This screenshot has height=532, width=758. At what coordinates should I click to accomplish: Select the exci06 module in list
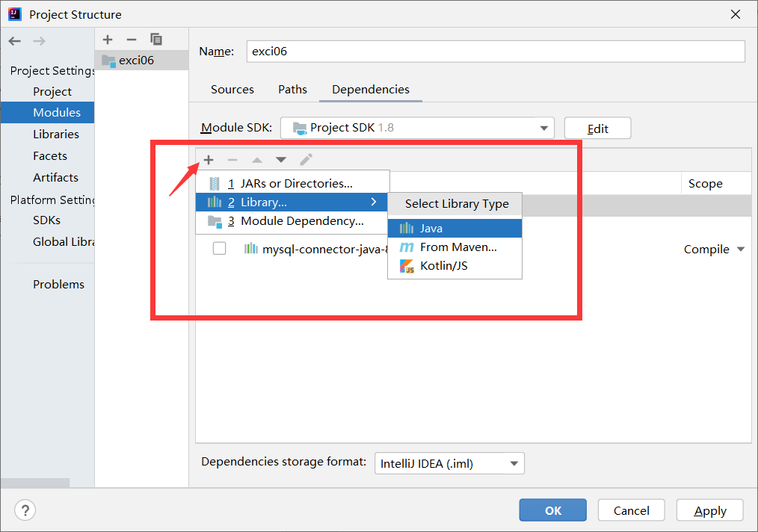pos(141,61)
